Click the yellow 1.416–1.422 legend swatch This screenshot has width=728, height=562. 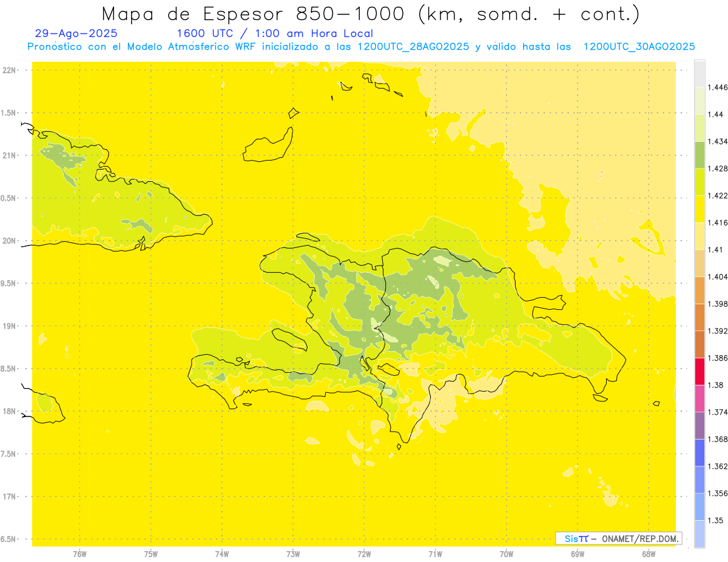[699, 209]
